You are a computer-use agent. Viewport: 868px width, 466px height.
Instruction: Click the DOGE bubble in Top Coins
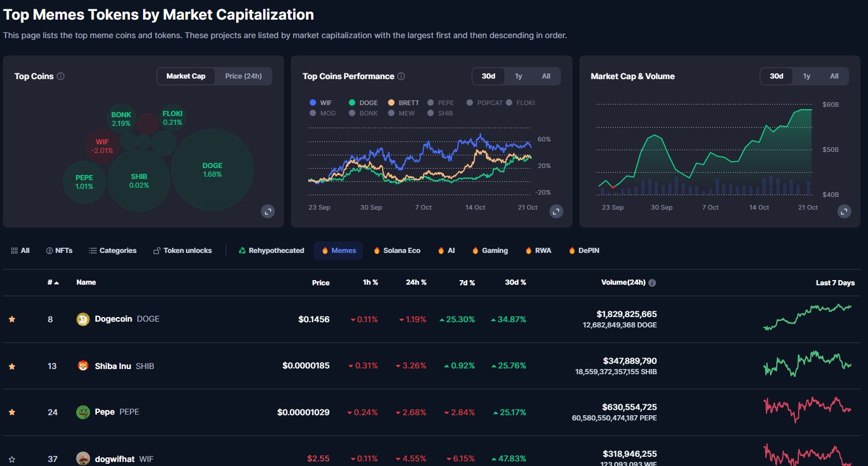click(212, 170)
